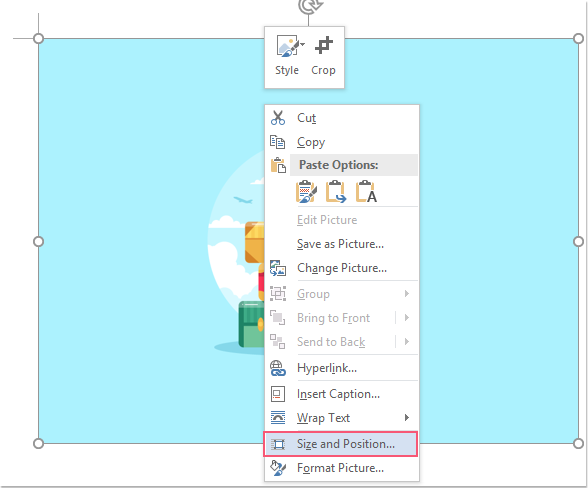Expand the Group submenu arrow
Screen dimensions: 588x488
pos(407,294)
